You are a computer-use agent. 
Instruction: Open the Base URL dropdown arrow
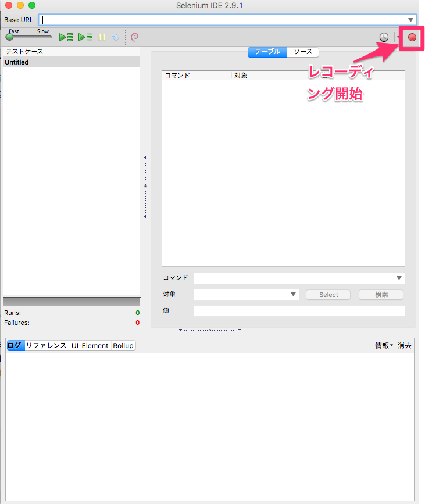[410, 20]
